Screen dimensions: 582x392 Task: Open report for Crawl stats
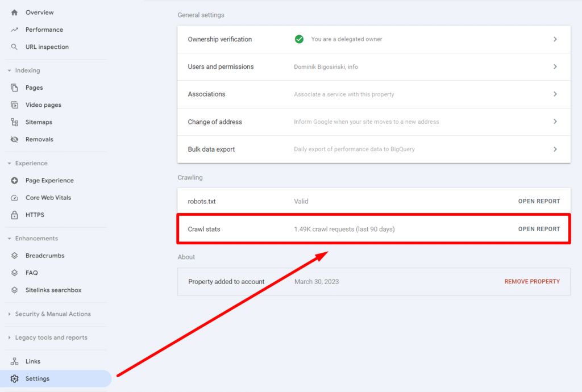(x=539, y=229)
